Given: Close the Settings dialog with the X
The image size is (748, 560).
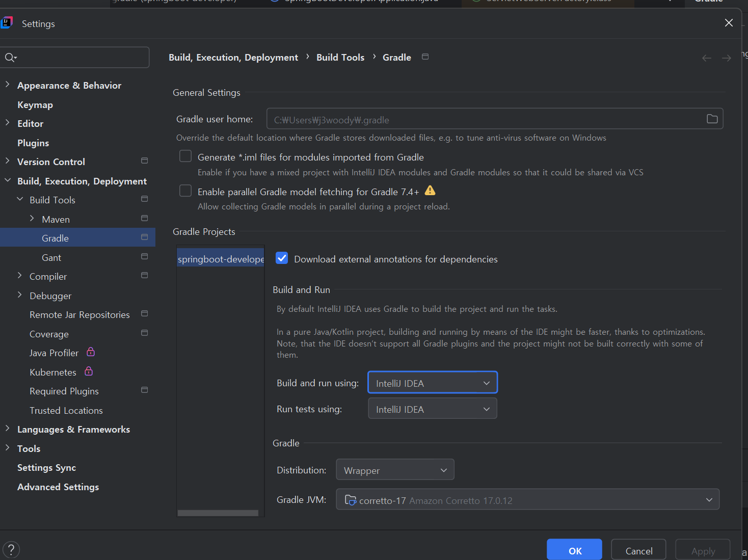Looking at the screenshot, I should point(729,22).
